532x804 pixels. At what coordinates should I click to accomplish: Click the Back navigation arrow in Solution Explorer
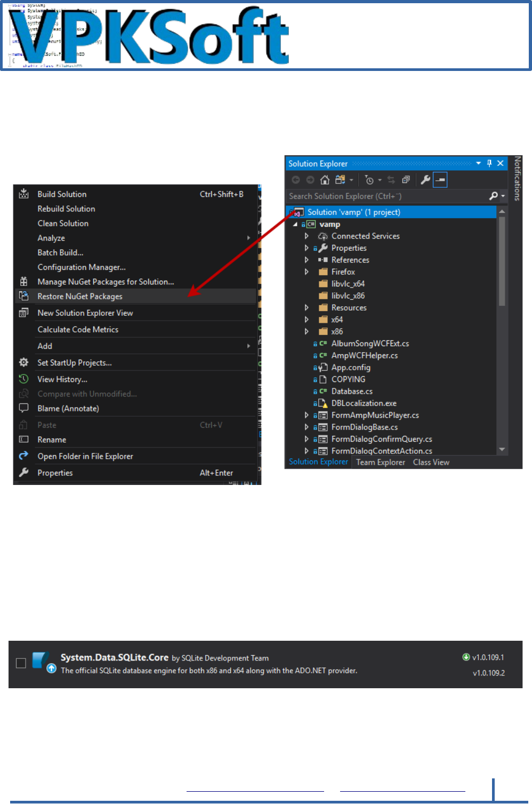click(296, 180)
